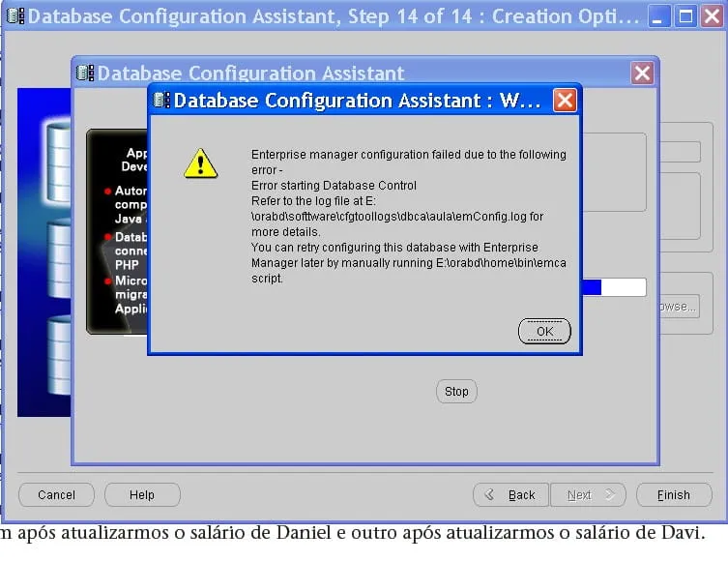Click the warning dialog title bar database icon
The height and width of the screenshot is (562, 728).
coord(161,100)
